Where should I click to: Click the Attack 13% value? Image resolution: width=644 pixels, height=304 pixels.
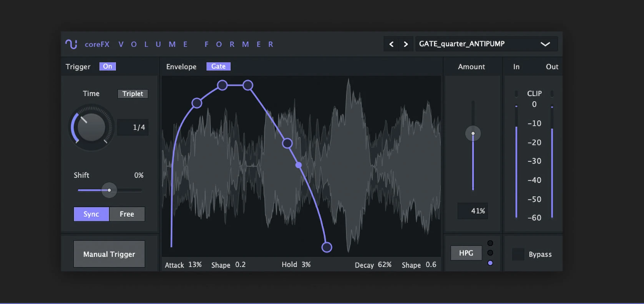[x=195, y=265]
